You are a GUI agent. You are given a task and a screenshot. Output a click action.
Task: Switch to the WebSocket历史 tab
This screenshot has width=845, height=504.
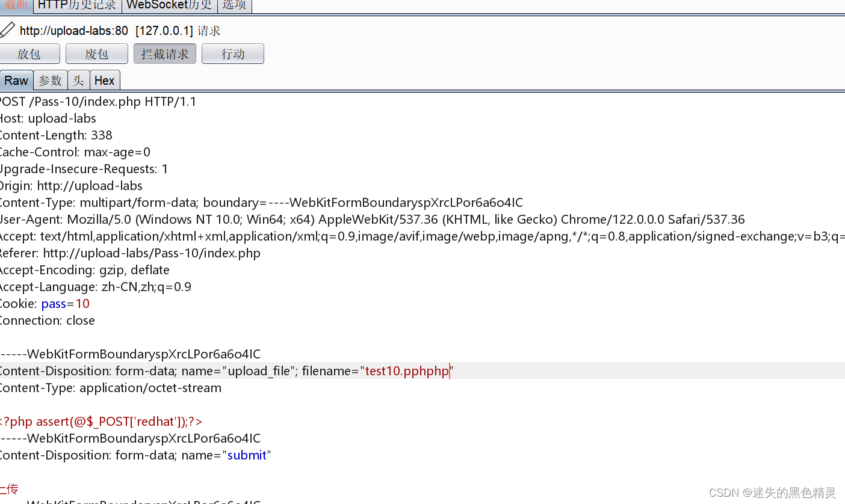[x=169, y=5]
